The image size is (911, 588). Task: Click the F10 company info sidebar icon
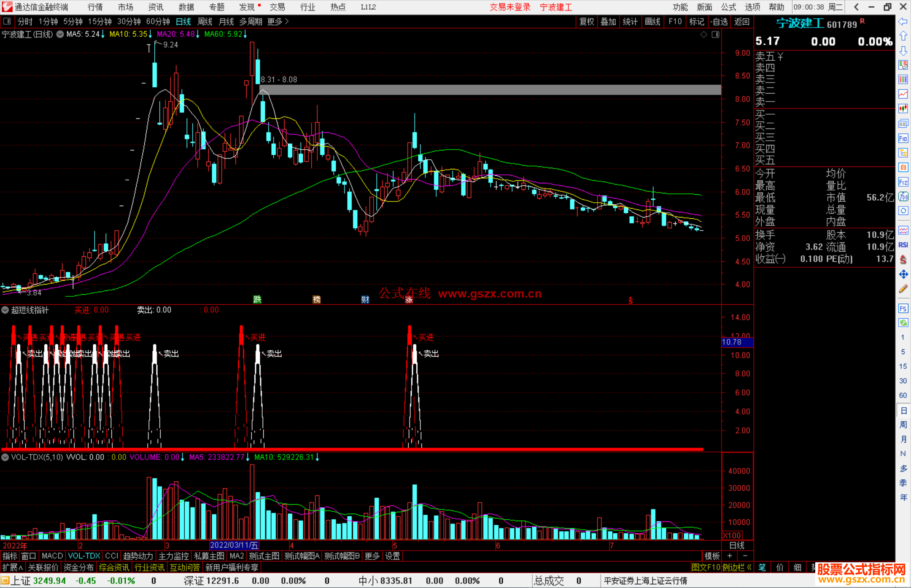pos(903,138)
